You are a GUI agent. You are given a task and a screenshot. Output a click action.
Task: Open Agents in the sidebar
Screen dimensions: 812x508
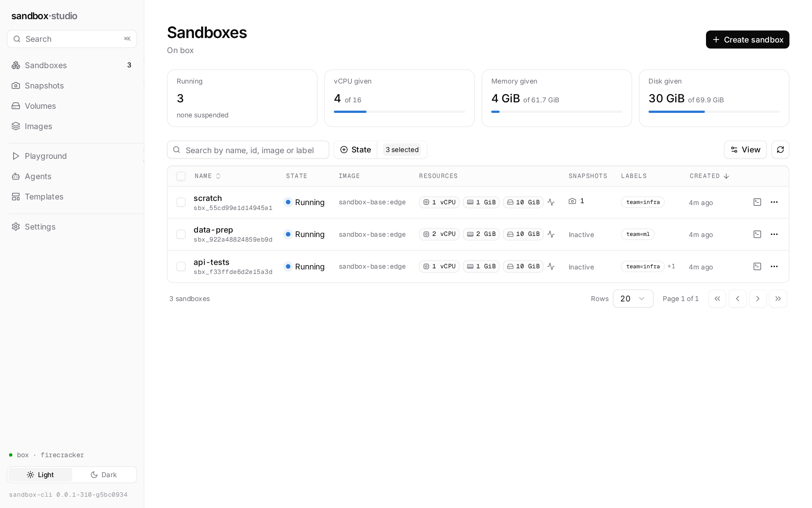click(x=71, y=176)
